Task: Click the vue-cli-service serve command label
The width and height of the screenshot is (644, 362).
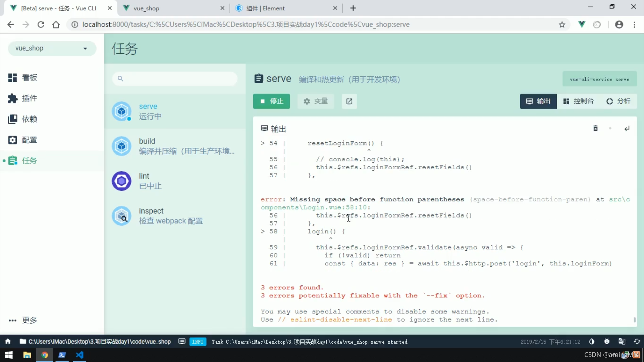Action: (x=599, y=79)
